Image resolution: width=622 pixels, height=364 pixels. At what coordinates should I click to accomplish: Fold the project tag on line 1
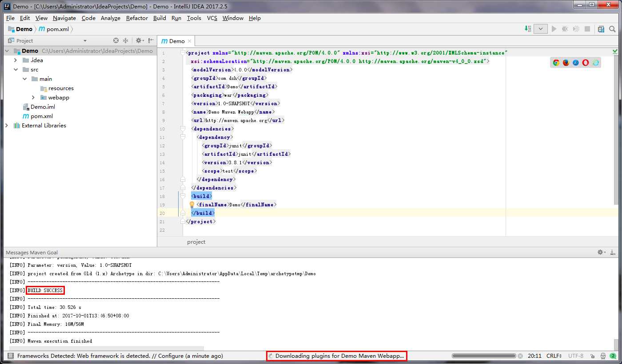pos(183,53)
